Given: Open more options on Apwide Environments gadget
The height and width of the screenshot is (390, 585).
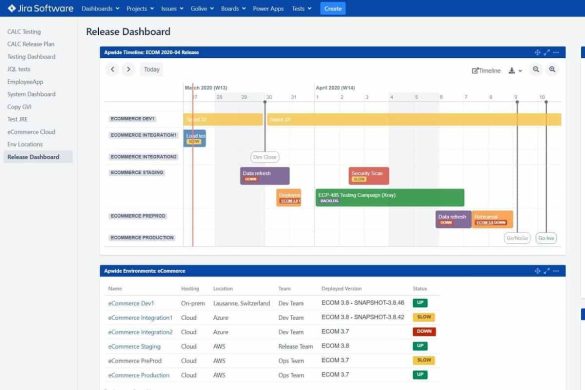Looking at the screenshot, I should 556,271.
